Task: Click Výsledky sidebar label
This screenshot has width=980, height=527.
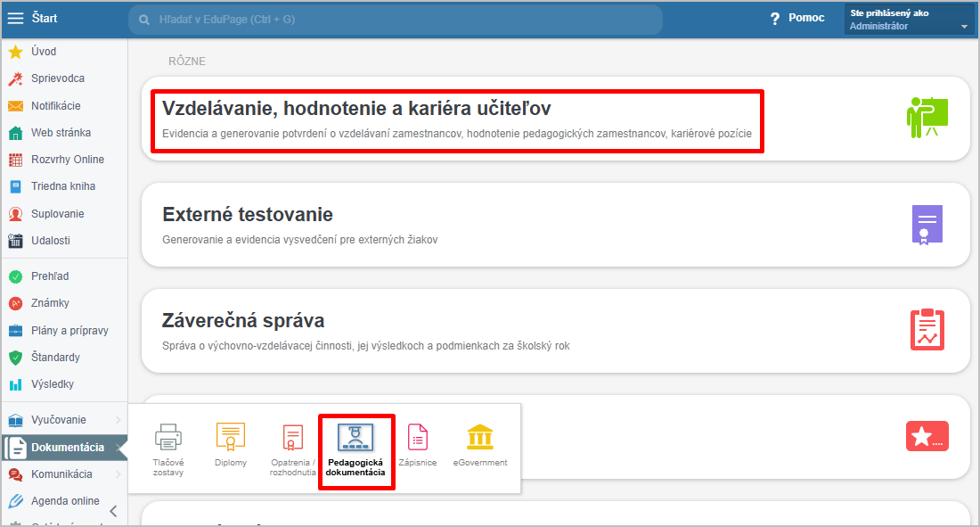Action: tap(53, 384)
